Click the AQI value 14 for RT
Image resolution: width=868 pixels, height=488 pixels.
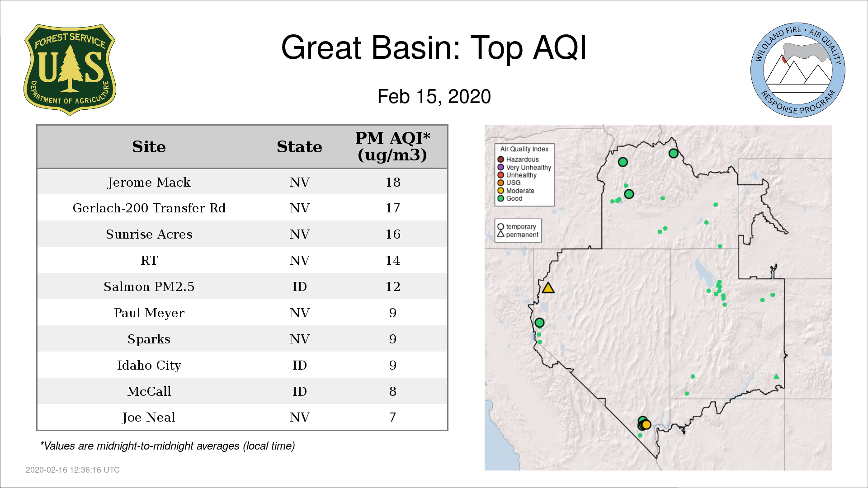(392, 260)
